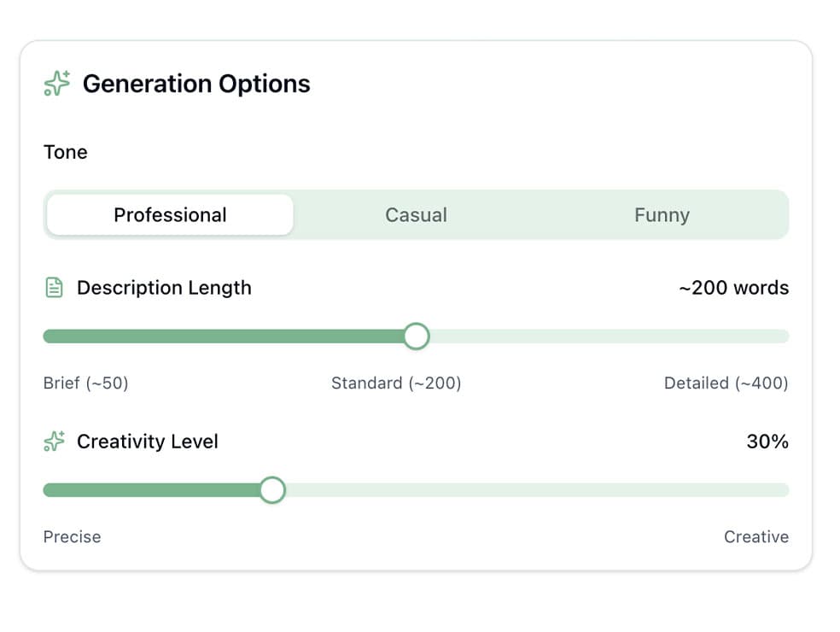Click the ~200 words value text
The image size is (840, 632).
pos(735,288)
